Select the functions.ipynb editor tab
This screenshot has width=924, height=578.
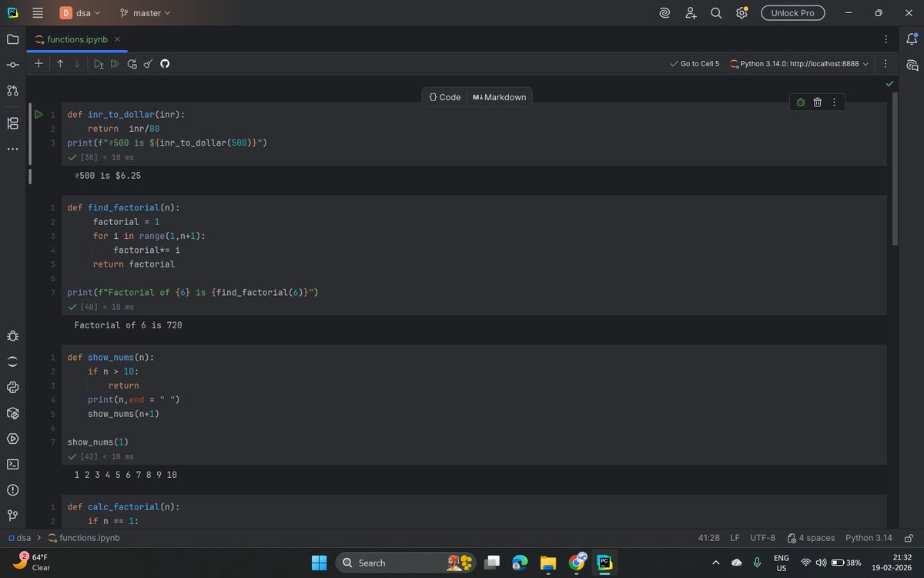click(x=77, y=39)
